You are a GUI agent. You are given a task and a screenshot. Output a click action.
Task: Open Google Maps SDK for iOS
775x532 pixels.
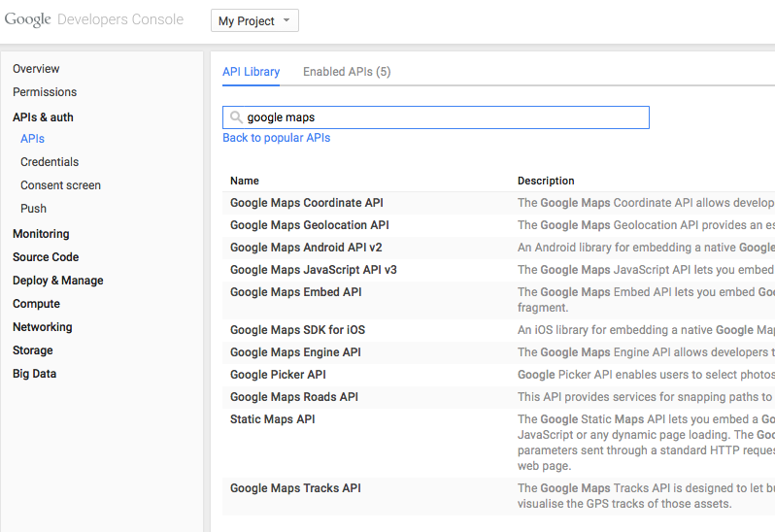coord(297,330)
